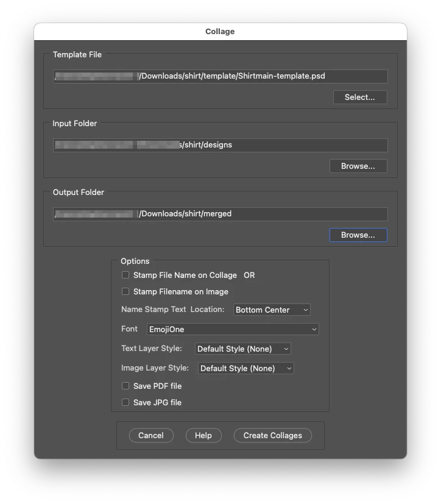Image resolution: width=441 pixels, height=504 pixels.
Task: Click the Input Folder path field
Action: click(220, 145)
